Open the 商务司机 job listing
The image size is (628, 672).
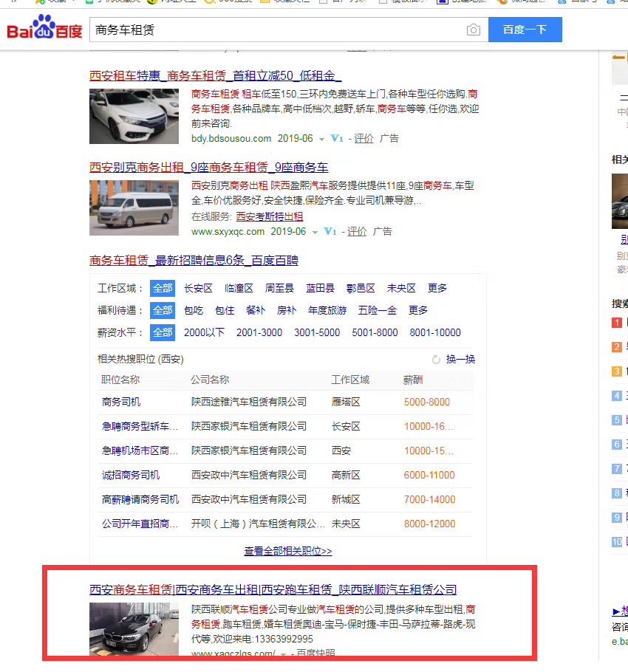click(121, 402)
